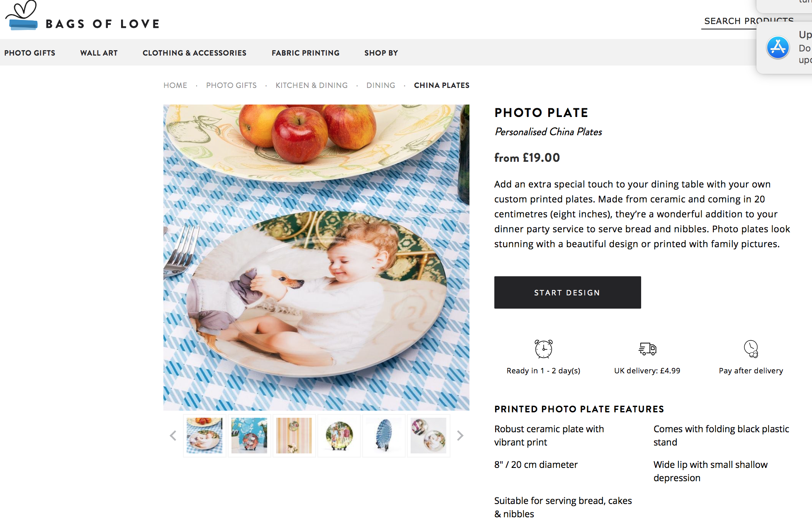Click the Search Products field

tap(730, 21)
